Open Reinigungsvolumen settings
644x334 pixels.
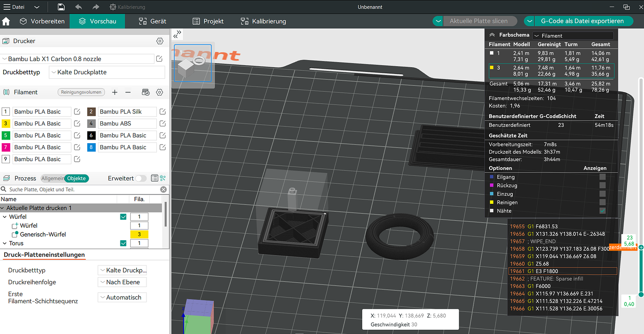click(x=81, y=92)
